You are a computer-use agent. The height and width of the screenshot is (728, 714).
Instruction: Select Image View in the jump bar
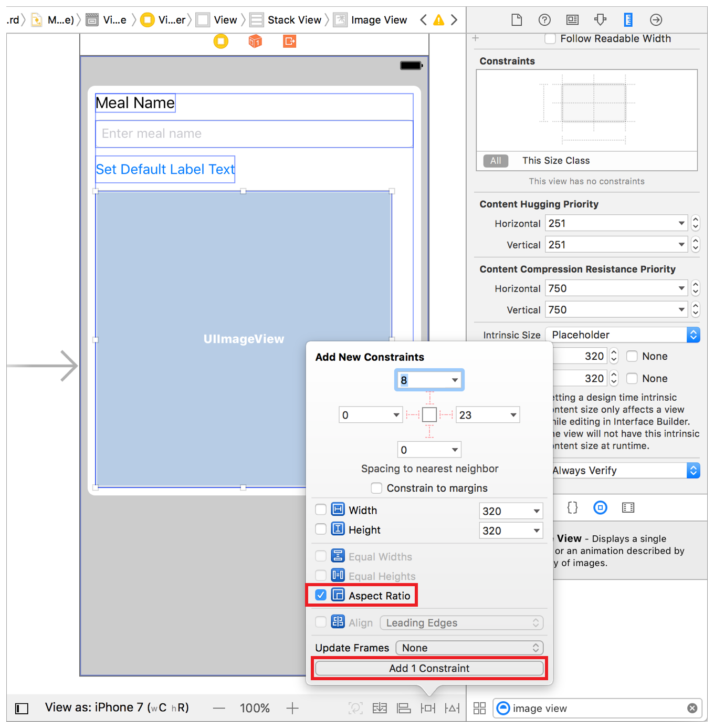tap(371, 20)
